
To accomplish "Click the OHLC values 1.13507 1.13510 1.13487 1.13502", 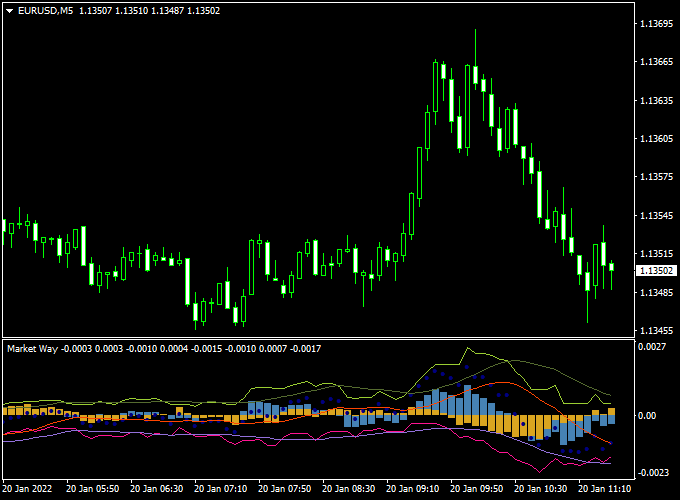I will pos(150,11).
